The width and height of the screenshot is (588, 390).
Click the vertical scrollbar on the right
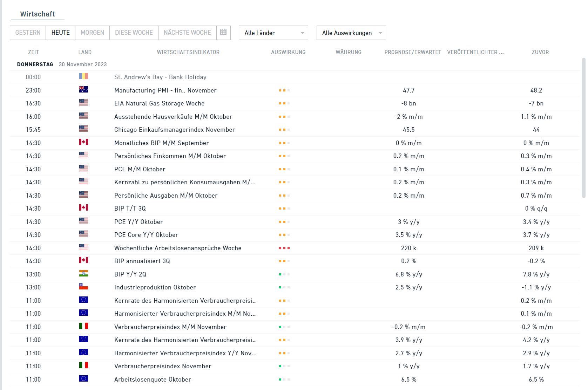(x=584, y=128)
